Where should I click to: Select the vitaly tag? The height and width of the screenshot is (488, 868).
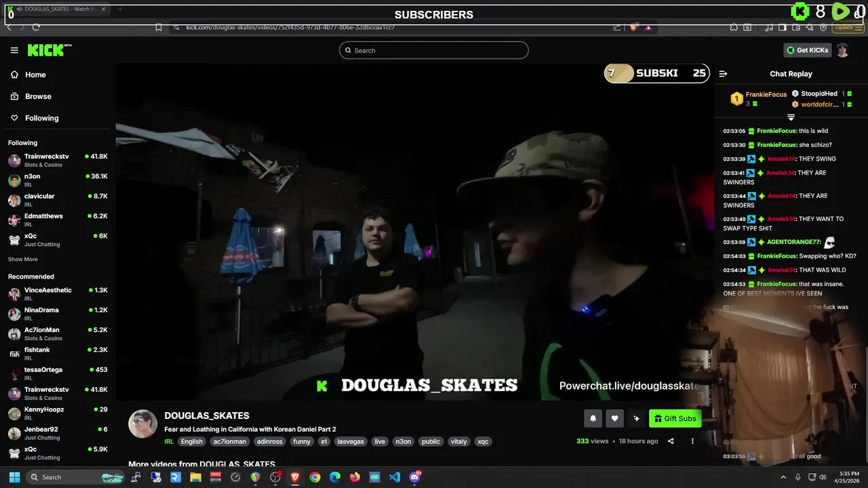point(459,441)
